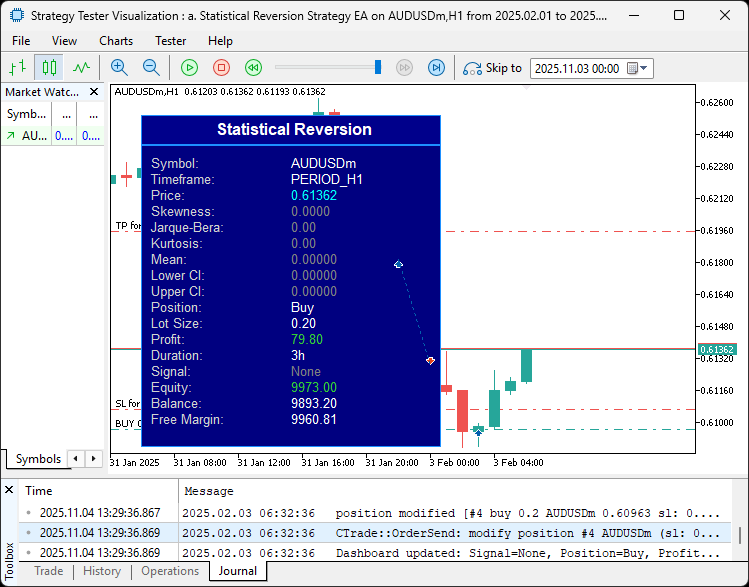Screen dimensions: 749x587
Task: Switch to the Journal tab
Action: click(237, 571)
